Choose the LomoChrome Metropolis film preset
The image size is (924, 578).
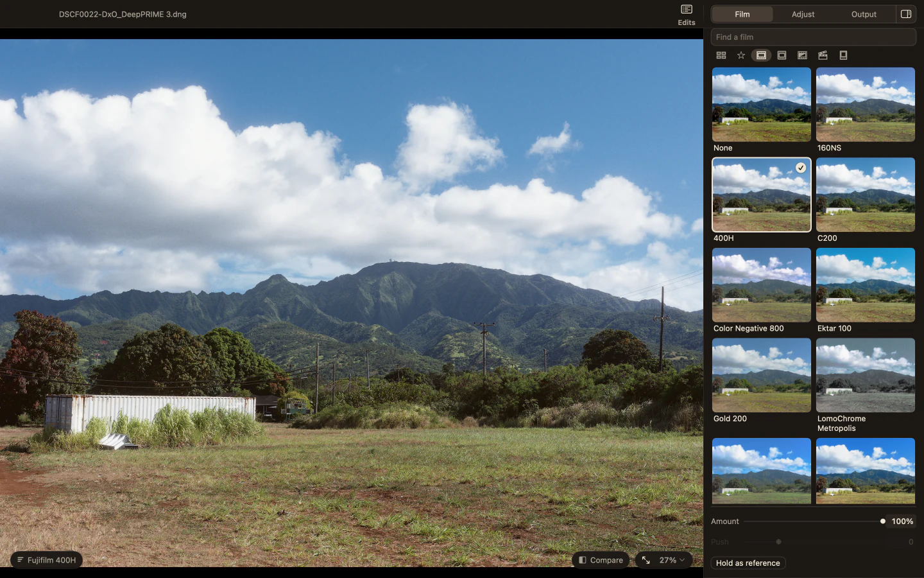pyautogui.click(x=866, y=375)
